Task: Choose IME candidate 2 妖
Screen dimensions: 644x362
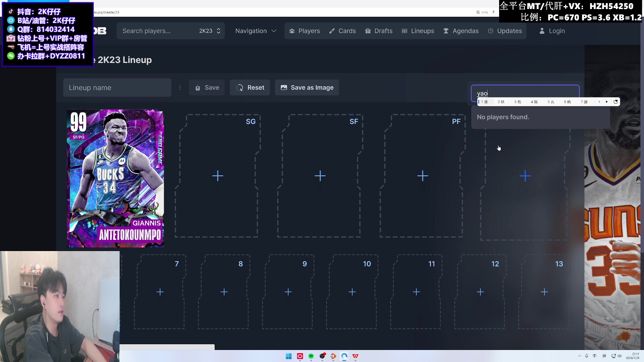Action: click(501, 102)
